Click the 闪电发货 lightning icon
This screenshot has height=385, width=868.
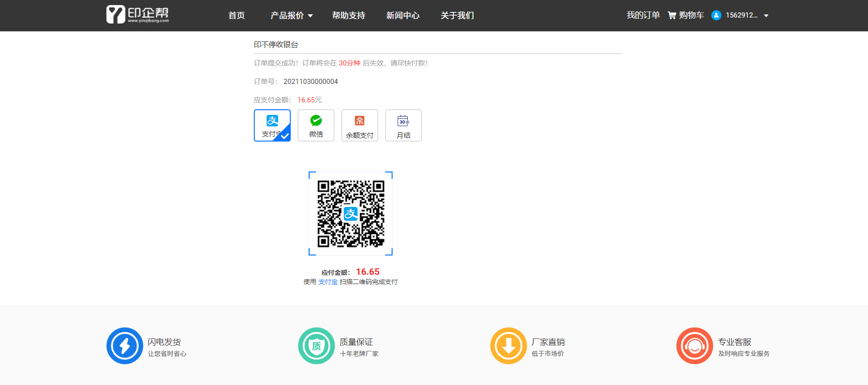pyautogui.click(x=125, y=346)
